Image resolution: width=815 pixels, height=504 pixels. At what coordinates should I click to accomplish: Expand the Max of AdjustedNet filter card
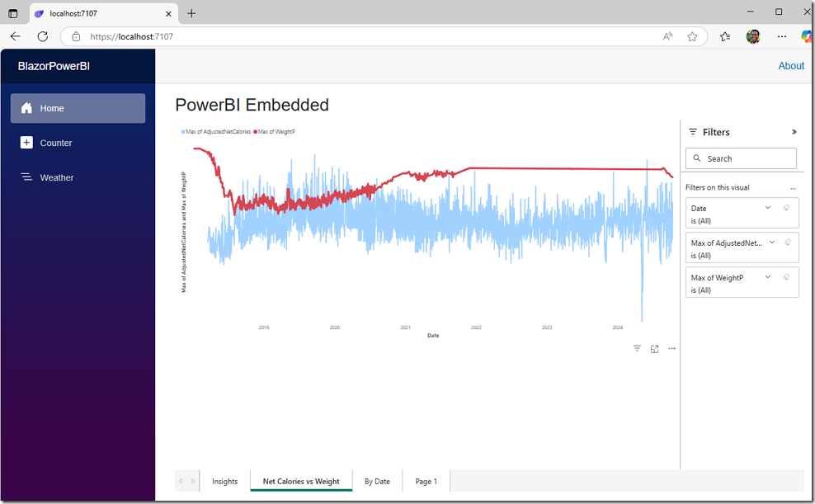tap(772, 243)
